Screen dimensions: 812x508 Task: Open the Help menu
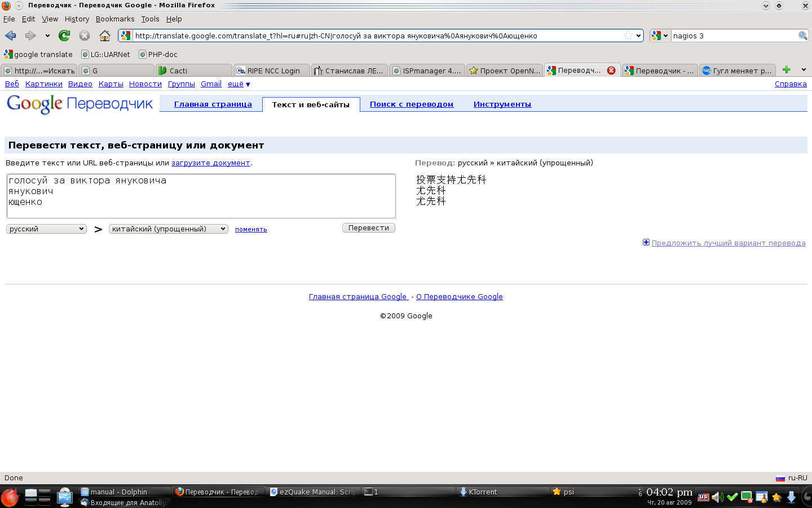174,19
